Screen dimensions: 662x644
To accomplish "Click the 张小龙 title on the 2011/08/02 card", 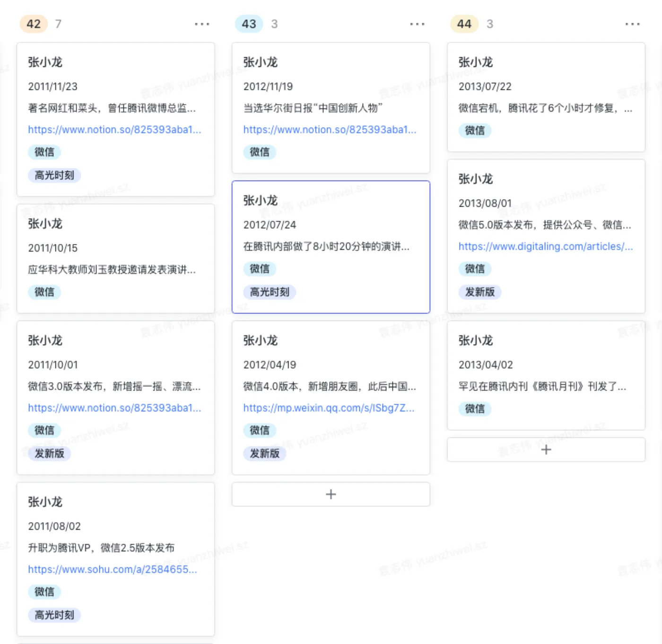I will (45, 502).
